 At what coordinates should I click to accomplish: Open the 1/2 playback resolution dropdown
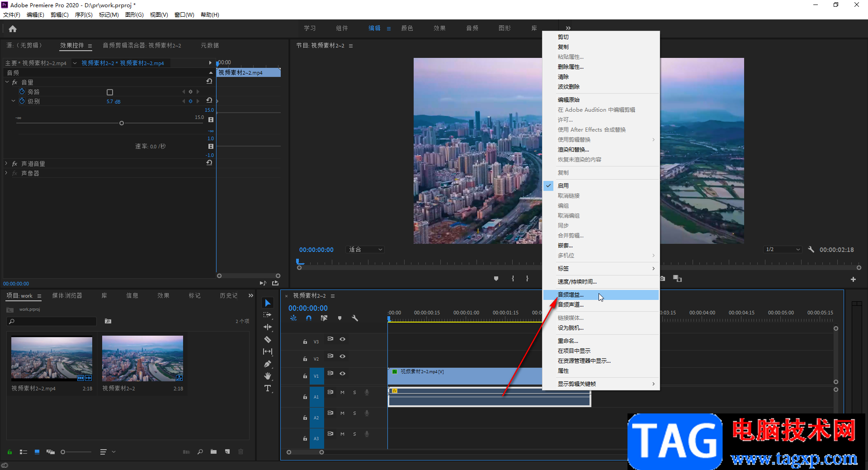click(783, 249)
